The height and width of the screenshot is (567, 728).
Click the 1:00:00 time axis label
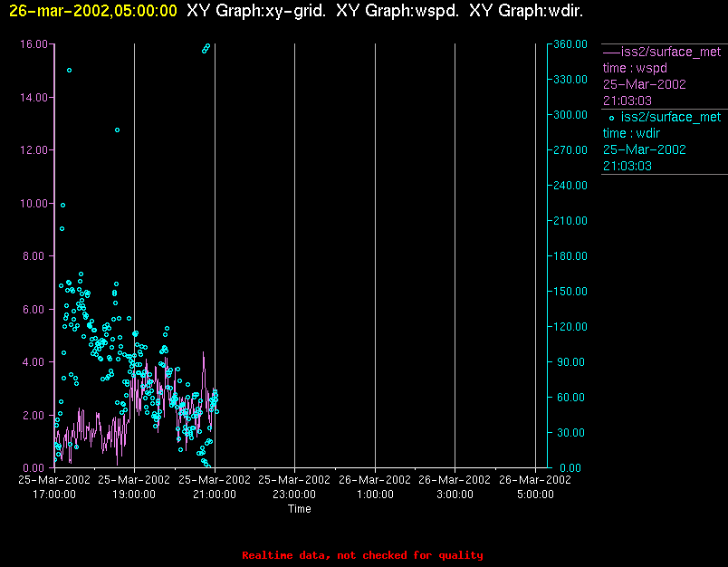(375, 495)
